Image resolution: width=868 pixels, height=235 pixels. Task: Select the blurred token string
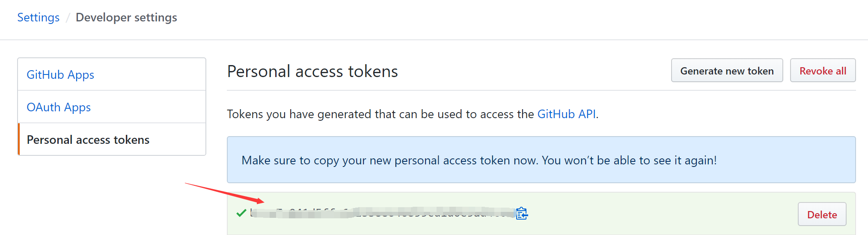[383, 213]
